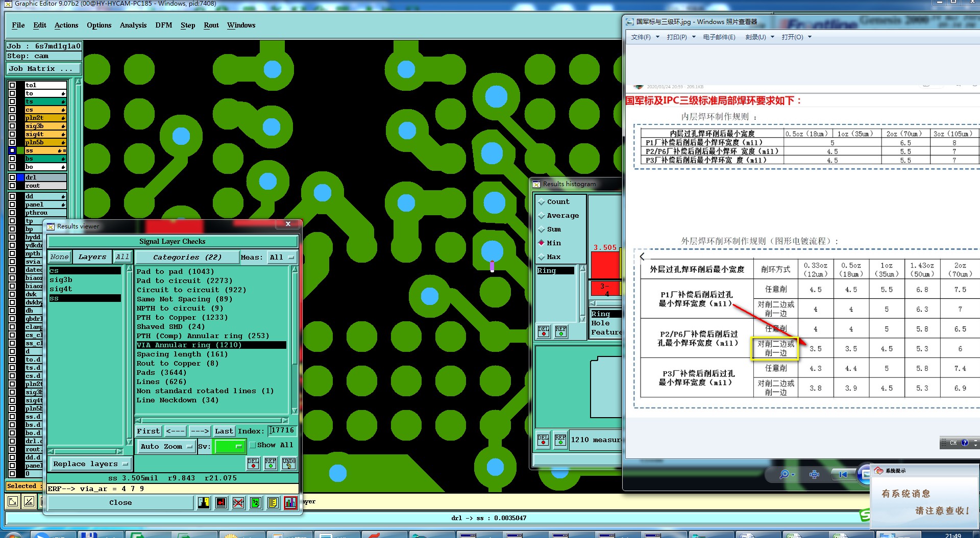Click the REF icon in Results viewer

271,463
